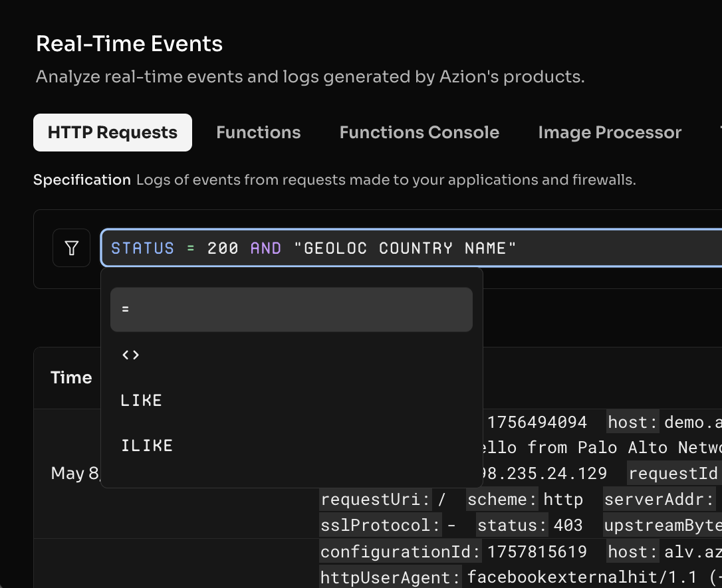
Task: Click the 'host:' label before demo.a
Action: [x=633, y=422]
